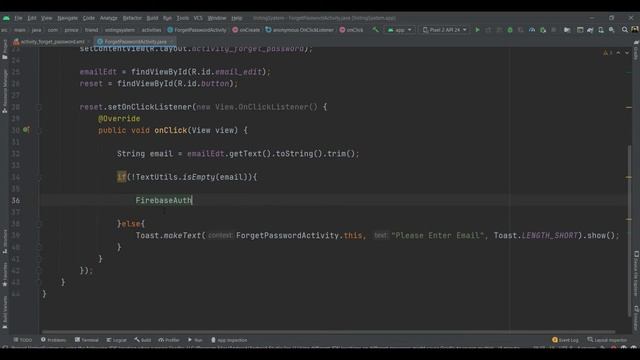Open the Logcat tool window
This screenshot has width=640, height=360.
(x=117, y=340)
